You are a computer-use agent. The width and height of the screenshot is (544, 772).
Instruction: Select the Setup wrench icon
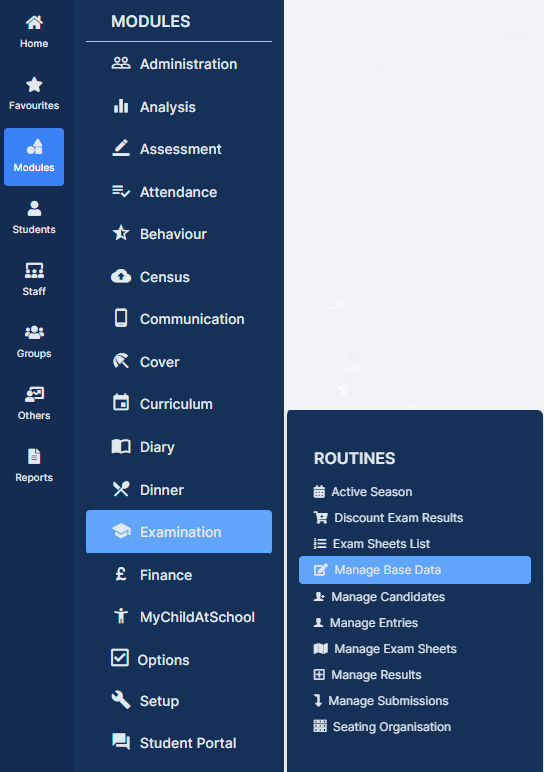tap(121, 700)
